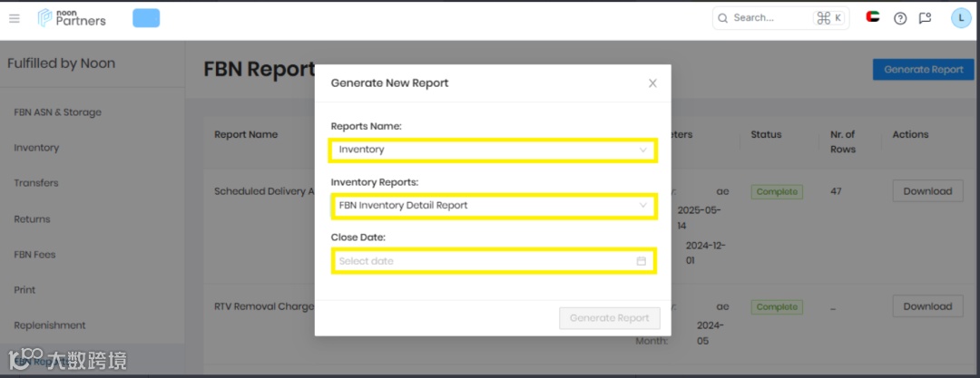This screenshot has width=980, height=378.
Task: Open Reports Name dropdown chevron
Action: point(642,150)
